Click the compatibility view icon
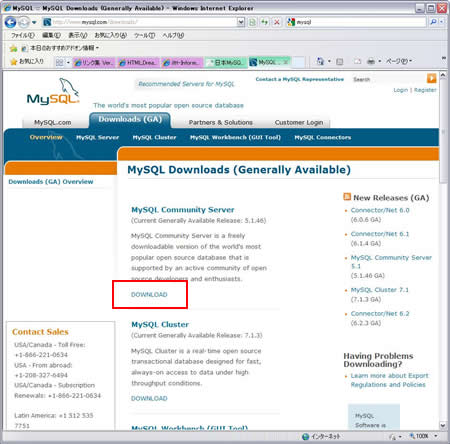This screenshot has width=450, height=444. pyautogui.click(x=253, y=22)
